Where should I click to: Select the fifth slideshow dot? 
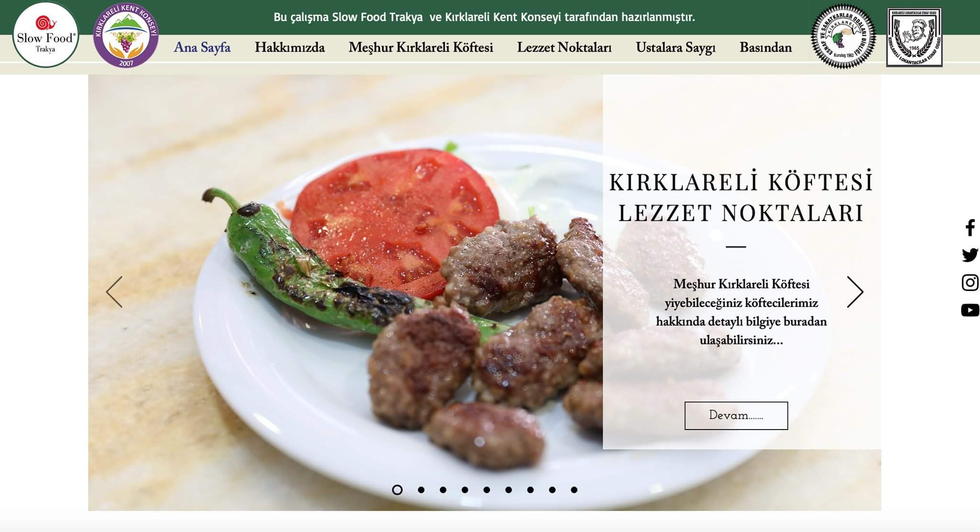(487, 490)
